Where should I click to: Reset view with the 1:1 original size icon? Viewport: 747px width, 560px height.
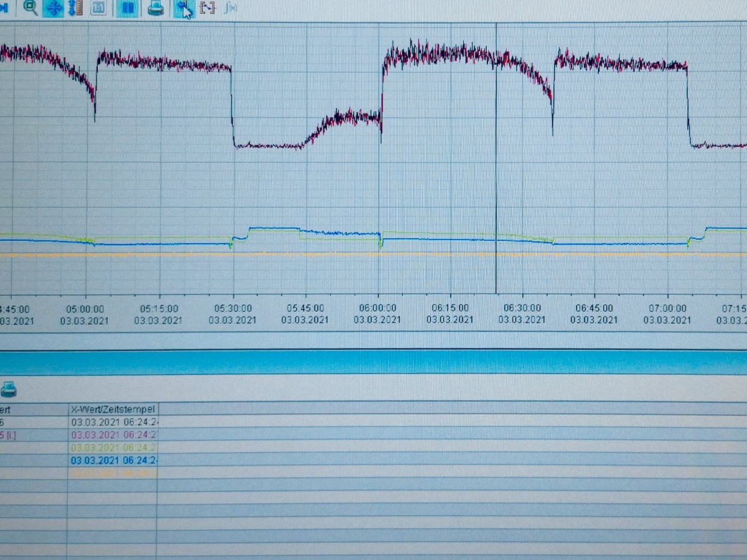(98, 8)
